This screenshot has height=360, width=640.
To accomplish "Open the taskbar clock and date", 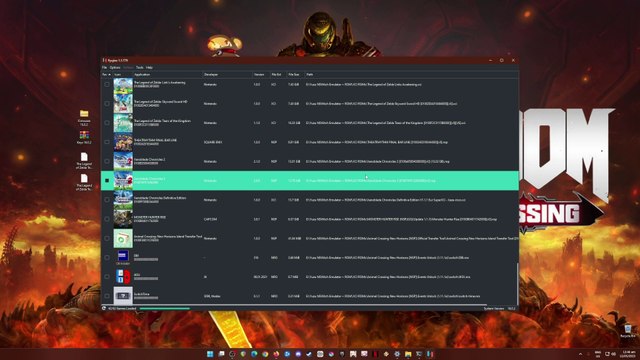I will point(627,354).
